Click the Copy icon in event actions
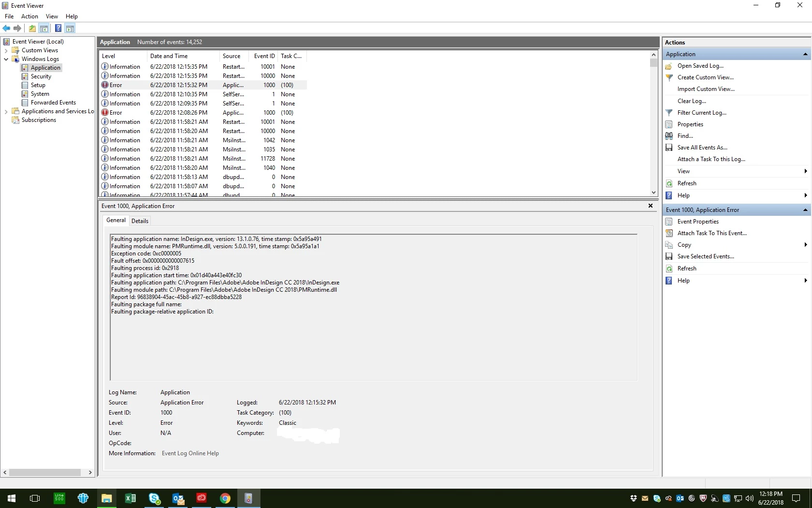The height and width of the screenshot is (508, 812). click(669, 245)
